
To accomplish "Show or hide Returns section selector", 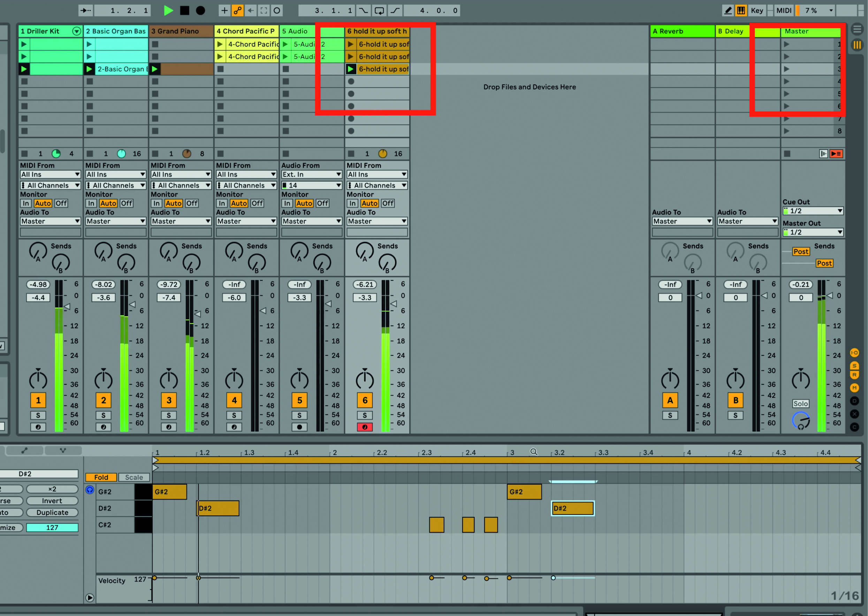I will click(854, 375).
